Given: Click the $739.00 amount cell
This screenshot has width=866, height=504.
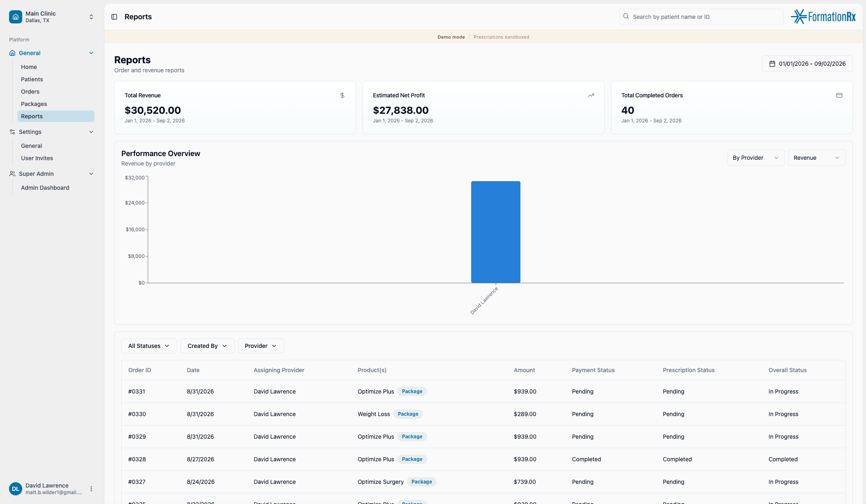Looking at the screenshot, I should [525, 482].
